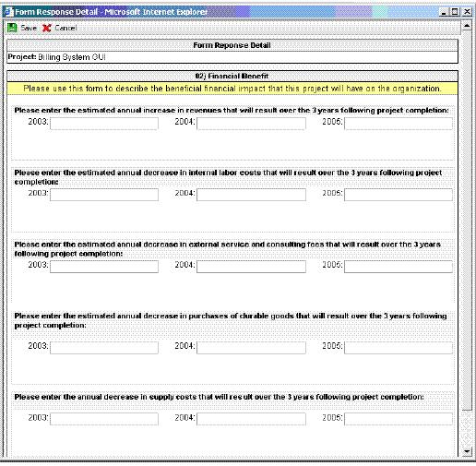The image size is (476, 466).
Task: Click the external service and consulting fees question
Action: click(x=228, y=249)
